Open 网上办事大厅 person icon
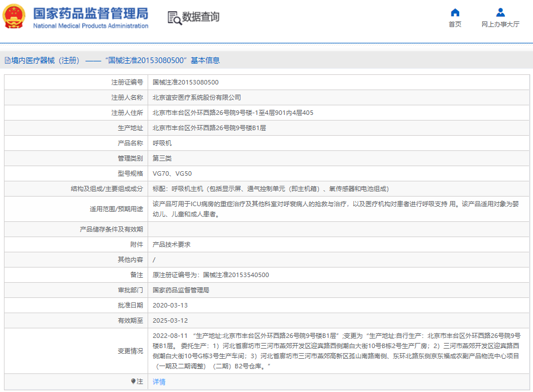 coord(500,12)
